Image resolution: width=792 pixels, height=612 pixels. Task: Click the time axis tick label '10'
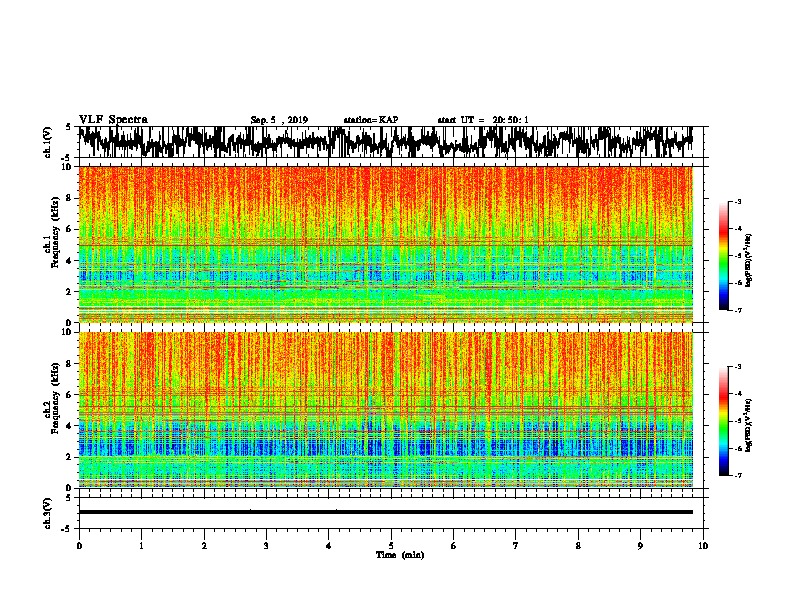(x=703, y=546)
